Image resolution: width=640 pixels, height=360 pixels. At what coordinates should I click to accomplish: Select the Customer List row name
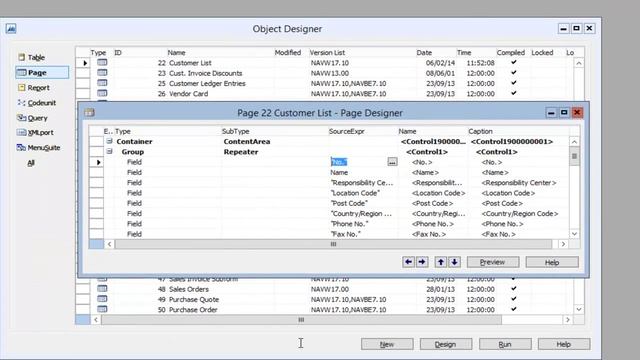coord(190,63)
